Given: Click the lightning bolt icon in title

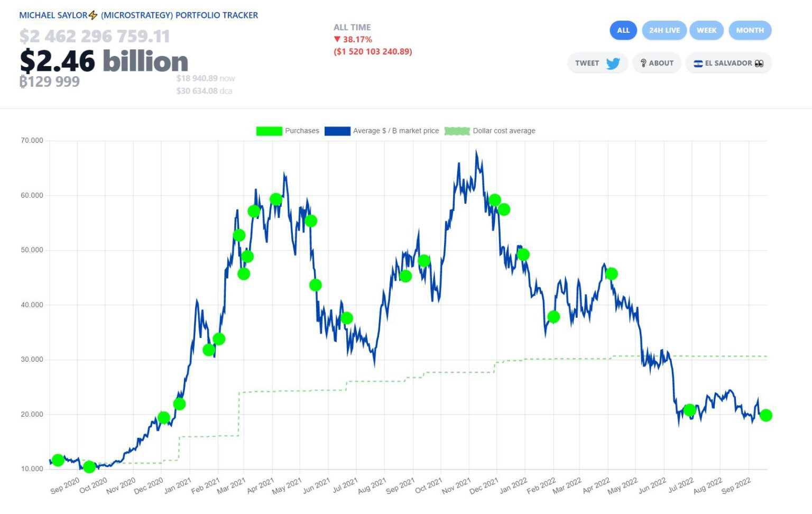Looking at the screenshot, I should pos(93,15).
